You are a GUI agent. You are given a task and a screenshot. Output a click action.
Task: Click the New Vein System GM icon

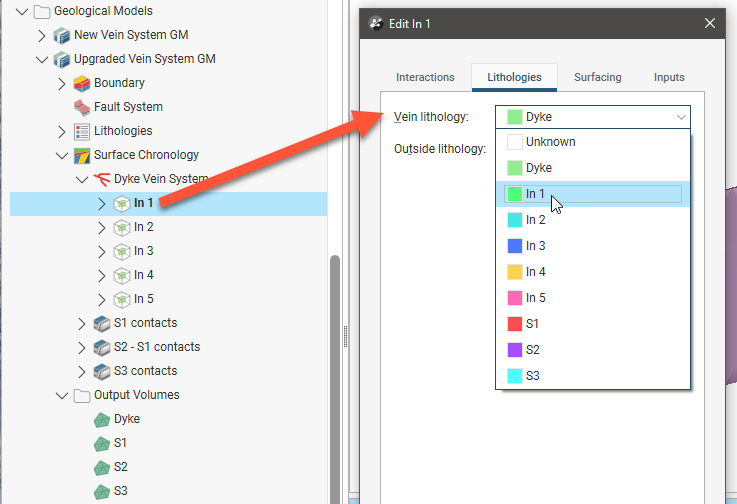point(62,35)
